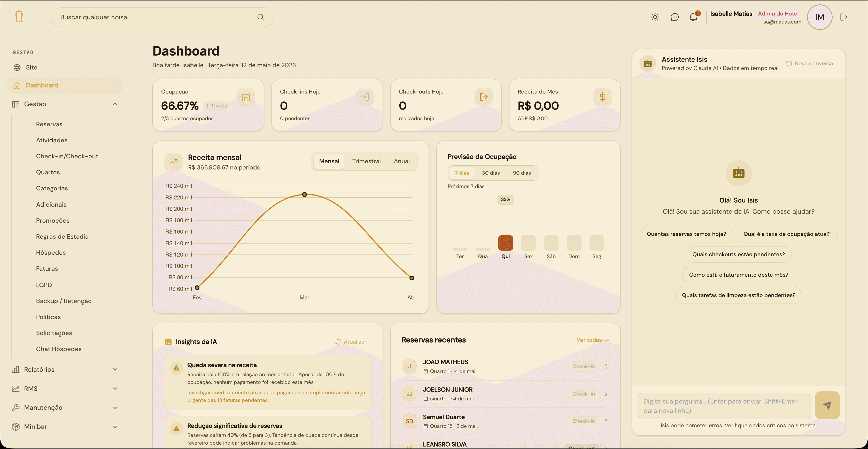Click the Insights da IA robot icon
868x449 pixels.
click(x=168, y=342)
